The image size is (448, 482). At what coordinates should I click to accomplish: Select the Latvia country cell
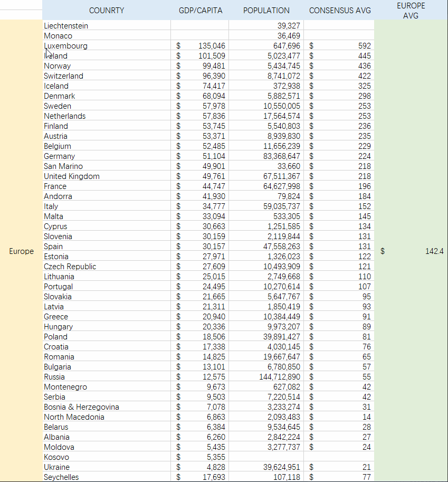[x=106, y=307]
